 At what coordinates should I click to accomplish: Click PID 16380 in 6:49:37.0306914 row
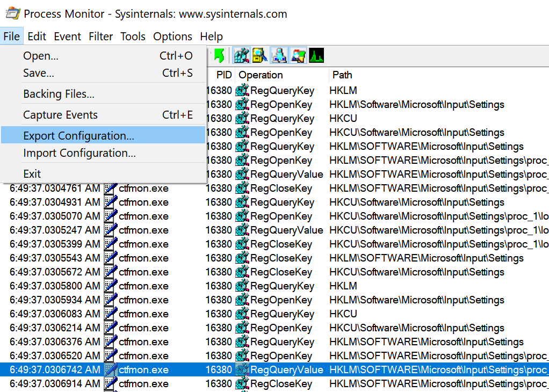(219, 384)
